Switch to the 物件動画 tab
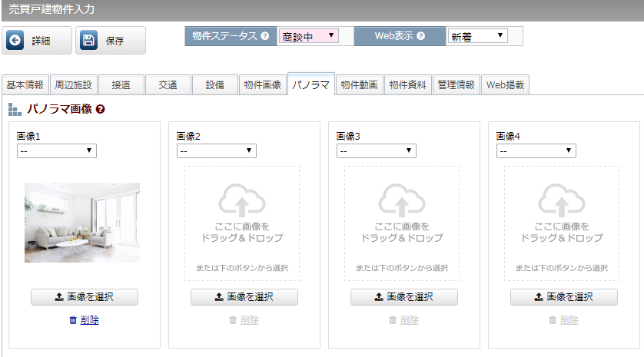This screenshot has width=644, height=357. (x=360, y=85)
